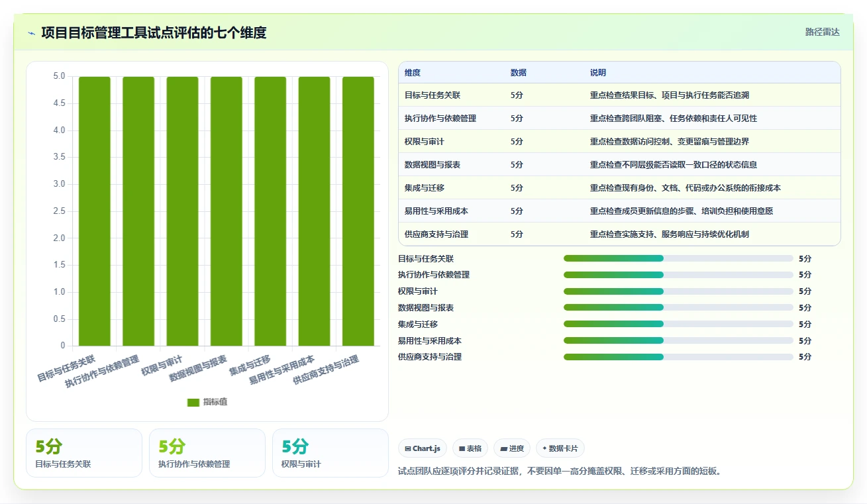The height and width of the screenshot is (504, 867).
Task: Click the chart bar for 集成与迁移
Action: (x=270, y=211)
